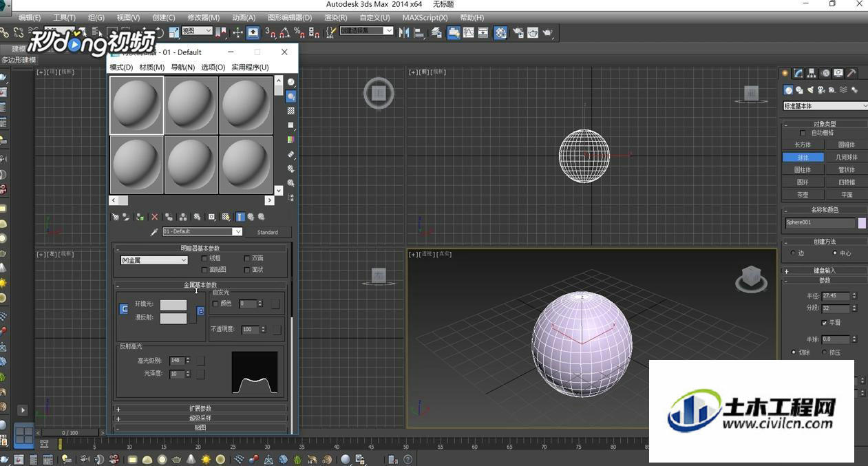This screenshot has width=868, height=466.
Task: Open the Display command panel tab
Action: (838, 73)
